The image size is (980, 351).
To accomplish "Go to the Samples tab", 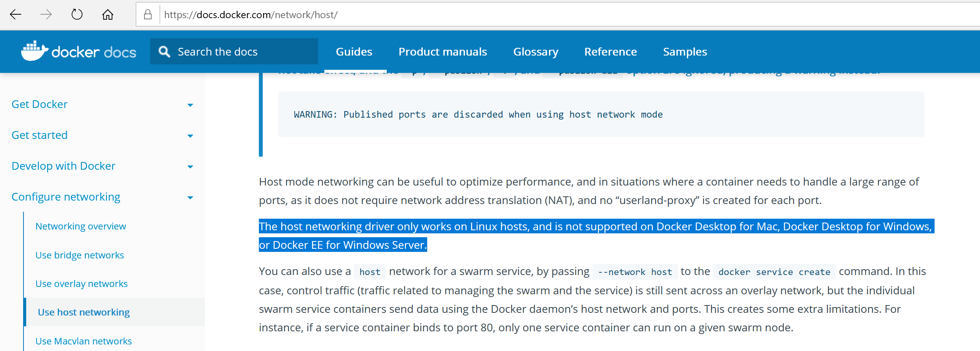I will pyautogui.click(x=685, y=52).
